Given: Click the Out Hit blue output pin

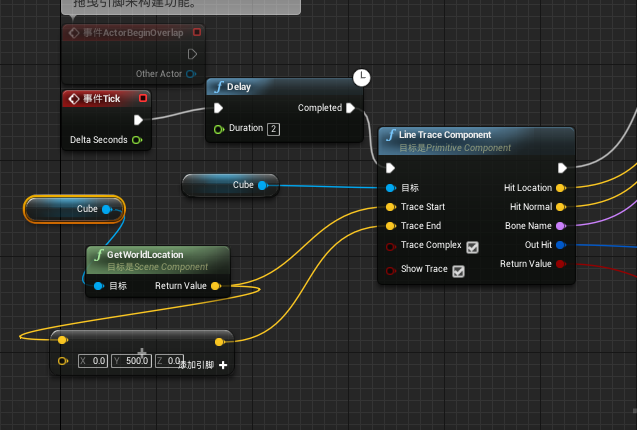Looking at the screenshot, I should 560,245.
